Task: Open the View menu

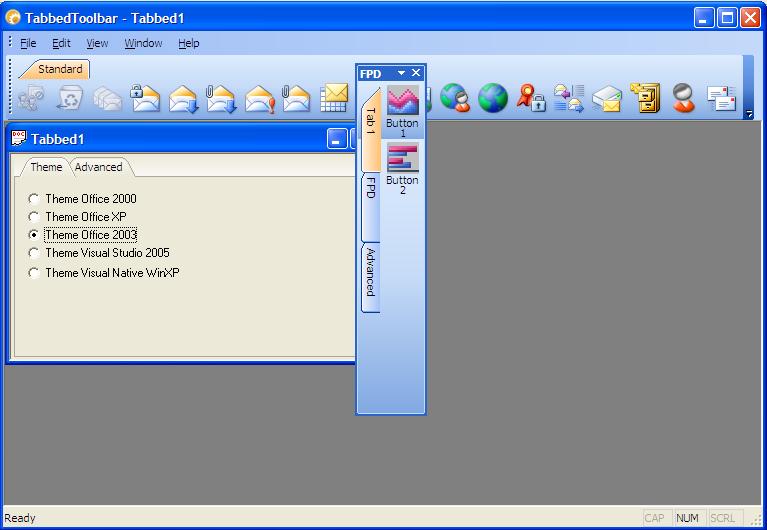Action: tap(97, 43)
